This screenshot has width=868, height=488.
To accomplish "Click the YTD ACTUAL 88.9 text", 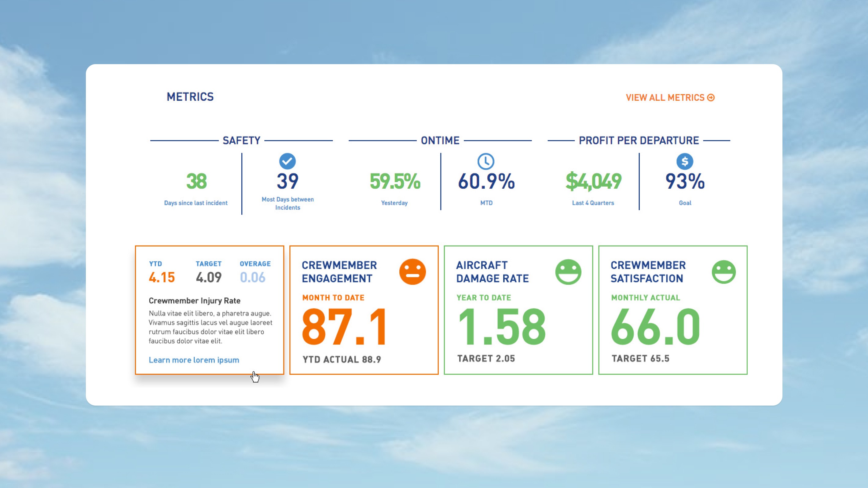I will [342, 360].
